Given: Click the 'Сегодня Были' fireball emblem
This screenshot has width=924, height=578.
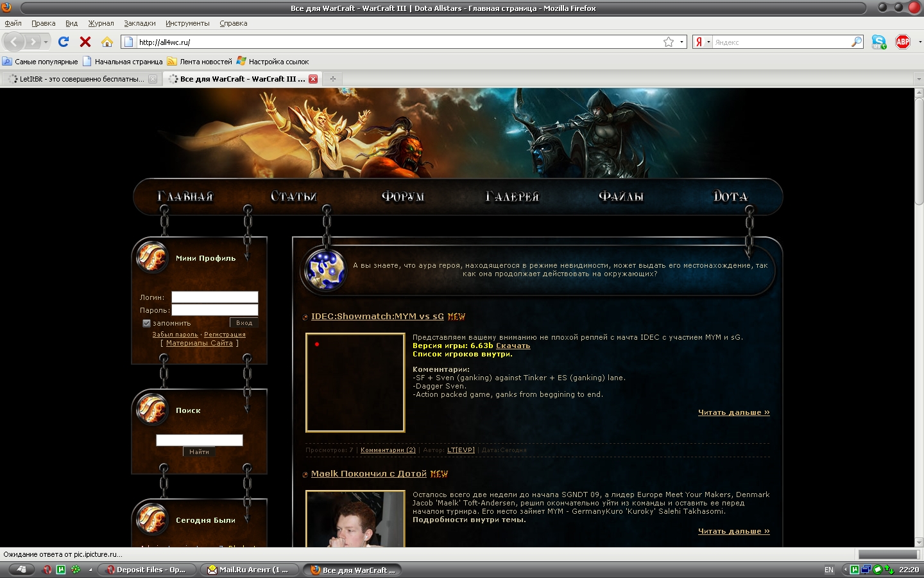Looking at the screenshot, I should point(152,519).
